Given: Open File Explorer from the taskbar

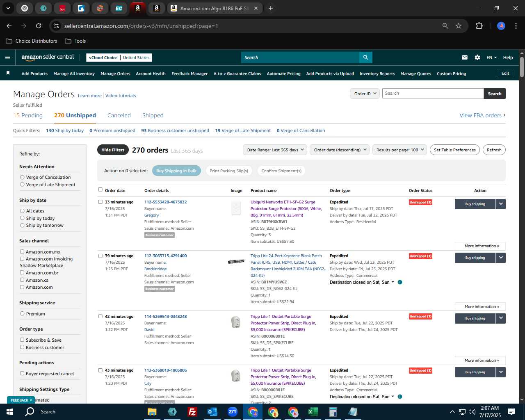Looking at the screenshot, I should 152,412.
